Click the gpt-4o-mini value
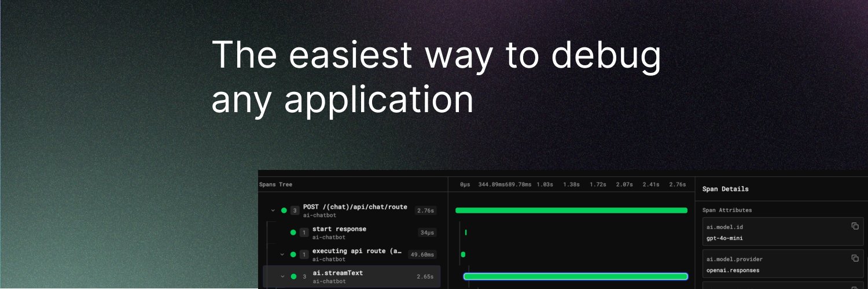This screenshot has width=868, height=289. (x=724, y=238)
